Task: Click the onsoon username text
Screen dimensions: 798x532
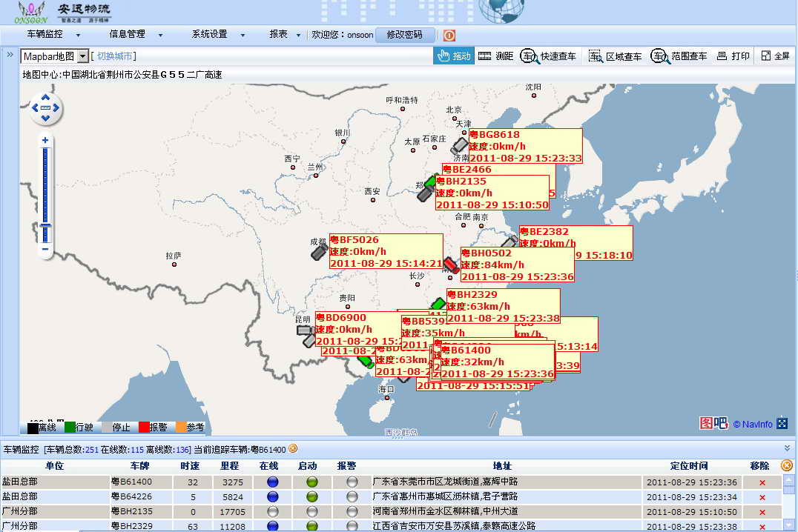Action: [x=360, y=35]
